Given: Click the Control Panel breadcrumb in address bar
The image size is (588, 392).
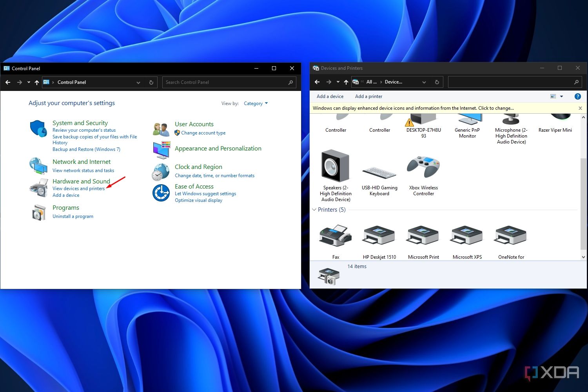Looking at the screenshot, I should pyautogui.click(x=72, y=82).
